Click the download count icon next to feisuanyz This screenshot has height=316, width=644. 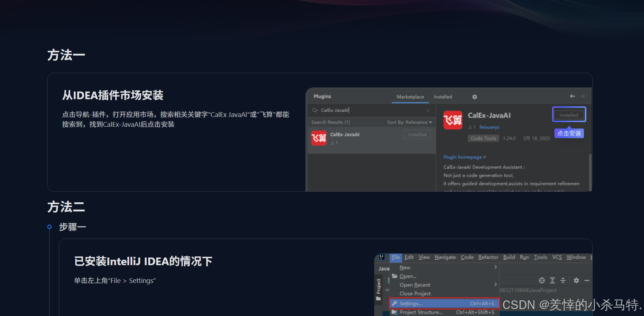tap(470, 127)
